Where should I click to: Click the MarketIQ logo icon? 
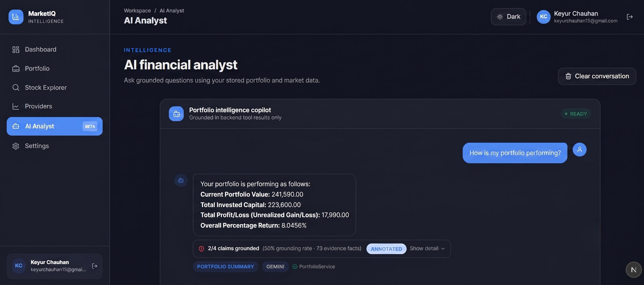16,17
